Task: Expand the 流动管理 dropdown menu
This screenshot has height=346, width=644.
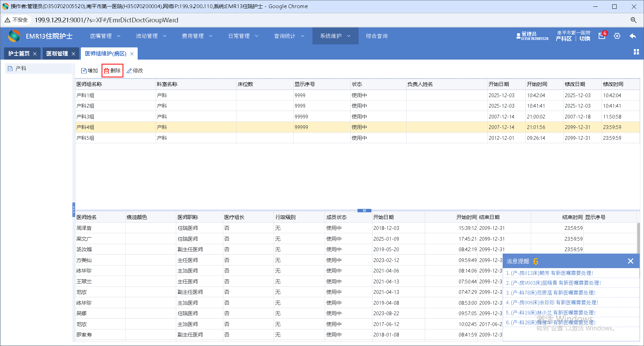Action: [151, 36]
